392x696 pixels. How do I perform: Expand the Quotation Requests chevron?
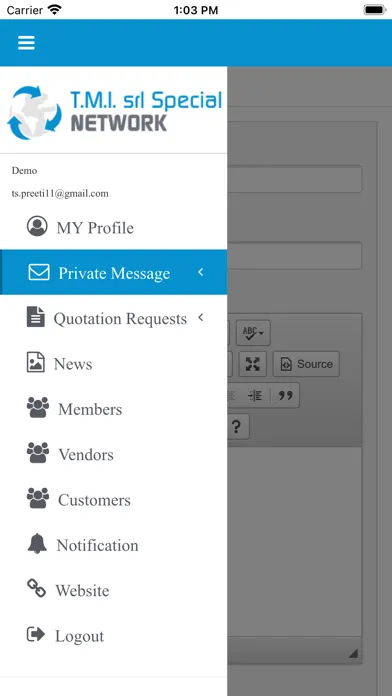point(201,317)
